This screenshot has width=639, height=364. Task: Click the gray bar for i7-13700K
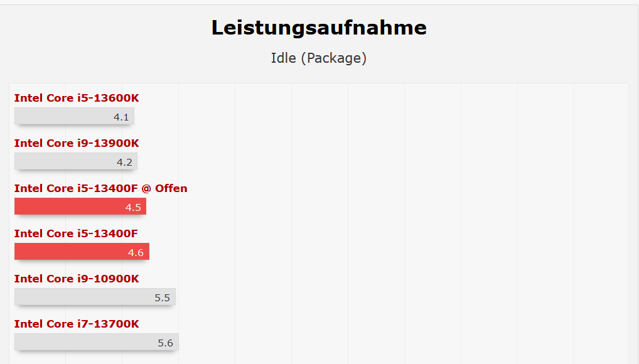82,342
